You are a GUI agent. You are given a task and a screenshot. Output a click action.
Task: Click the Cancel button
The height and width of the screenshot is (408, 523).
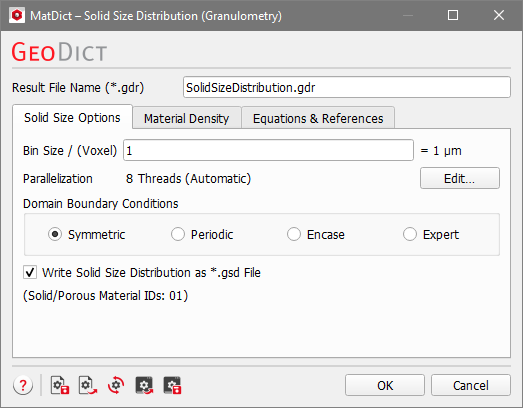[x=471, y=385]
